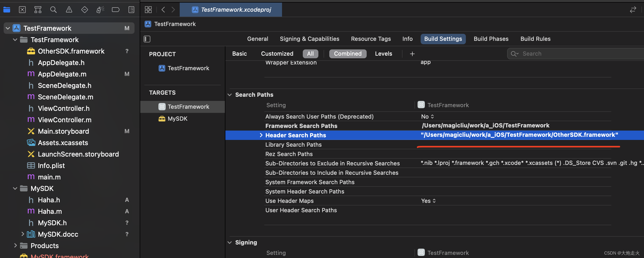
Task: Open the Symbol navigator
Action: (x=38, y=10)
